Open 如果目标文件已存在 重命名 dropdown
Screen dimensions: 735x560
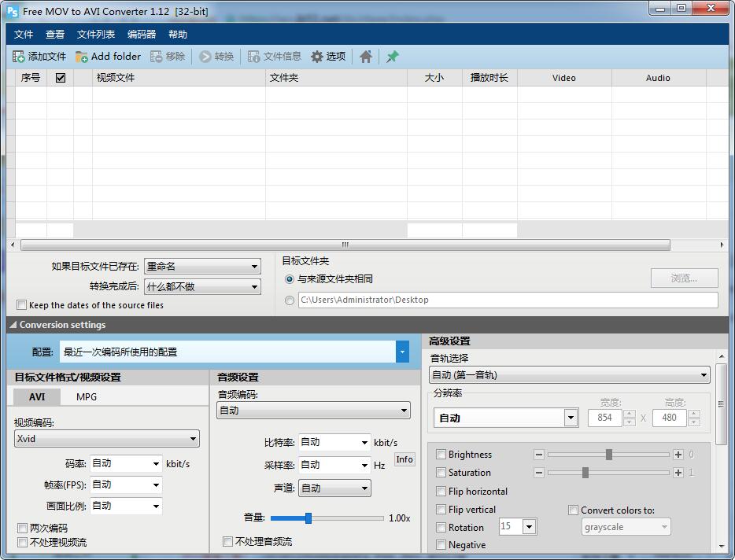tap(202, 266)
